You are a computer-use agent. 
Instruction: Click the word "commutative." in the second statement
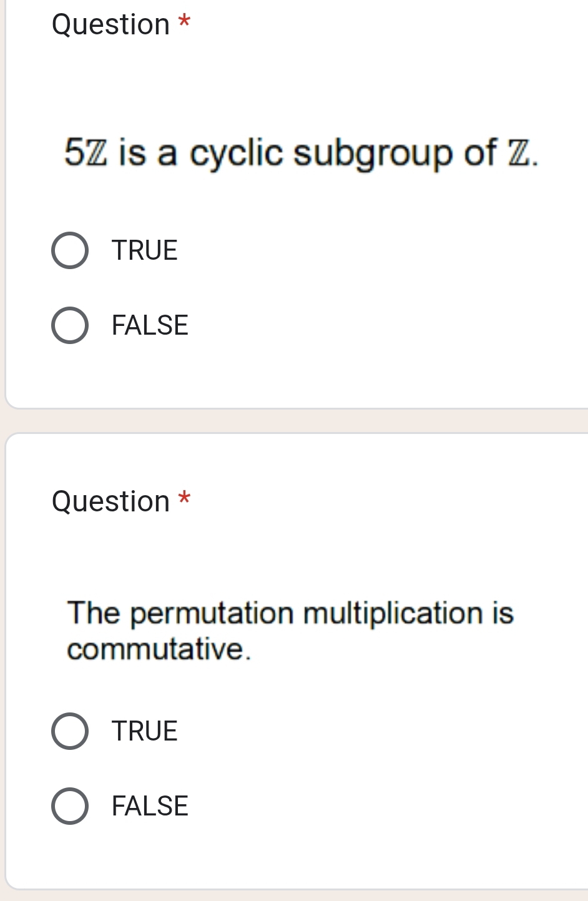pos(159,649)
